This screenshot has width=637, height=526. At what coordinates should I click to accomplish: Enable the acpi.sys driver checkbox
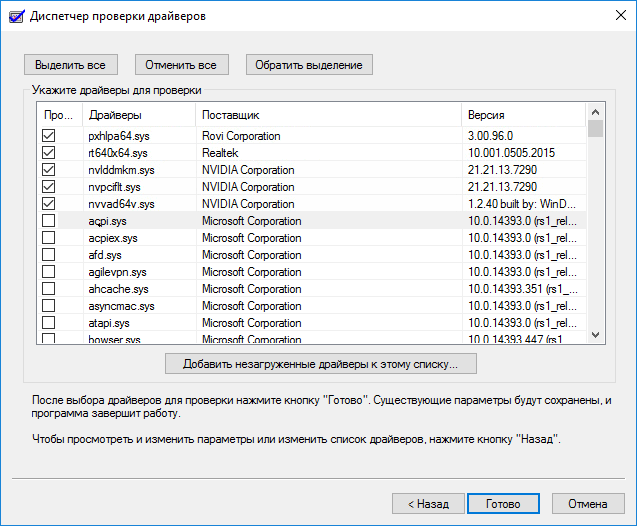tap(48, 221)
